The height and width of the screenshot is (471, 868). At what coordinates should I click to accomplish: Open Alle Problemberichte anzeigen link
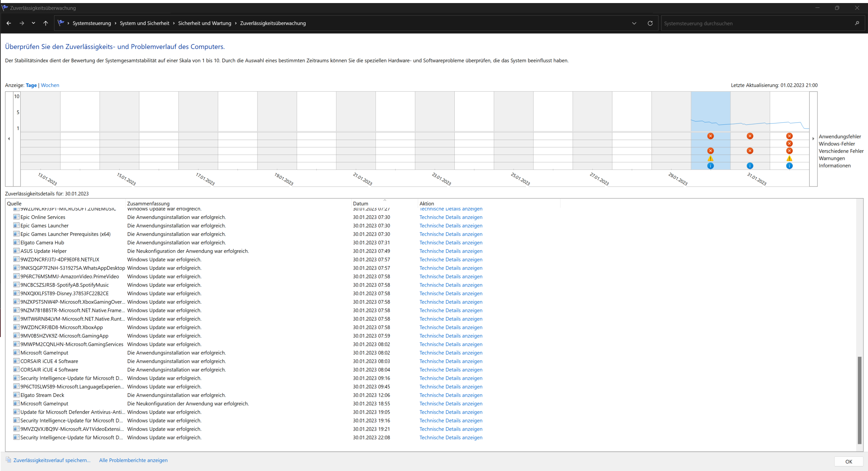[133, 460]
